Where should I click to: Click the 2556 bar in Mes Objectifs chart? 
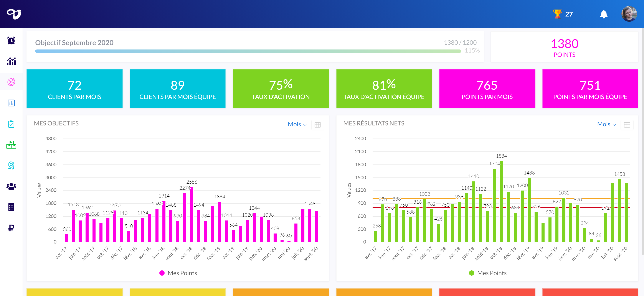(192, 214)
